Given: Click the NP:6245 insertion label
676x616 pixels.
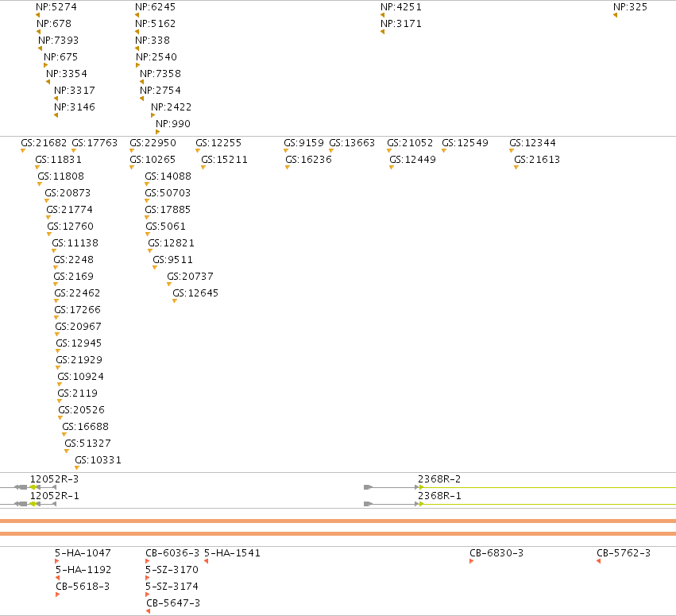Looking at the screenshot, I should (x=155, y=7).
